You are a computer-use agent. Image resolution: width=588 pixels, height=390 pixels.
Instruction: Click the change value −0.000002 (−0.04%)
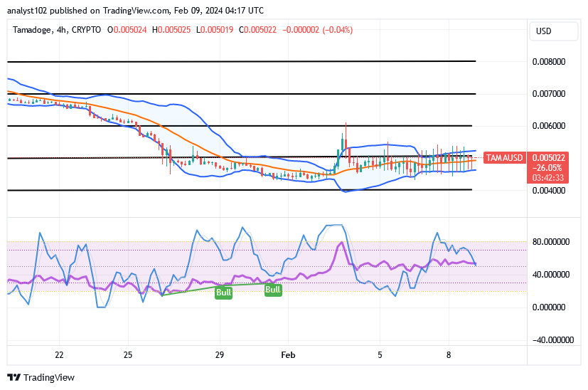(317, 30)
